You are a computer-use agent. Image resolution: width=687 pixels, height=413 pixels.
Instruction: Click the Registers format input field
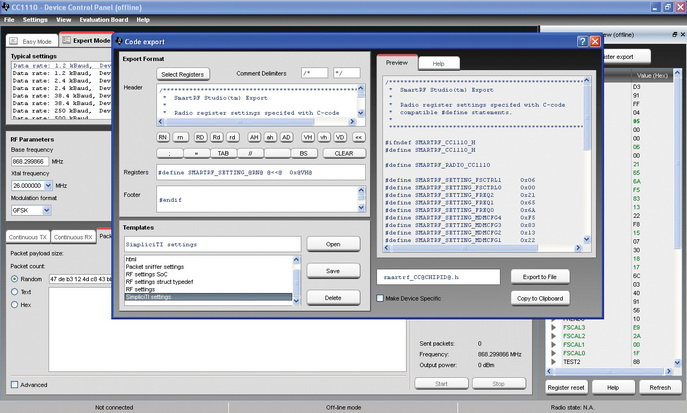tap(261, 173)
